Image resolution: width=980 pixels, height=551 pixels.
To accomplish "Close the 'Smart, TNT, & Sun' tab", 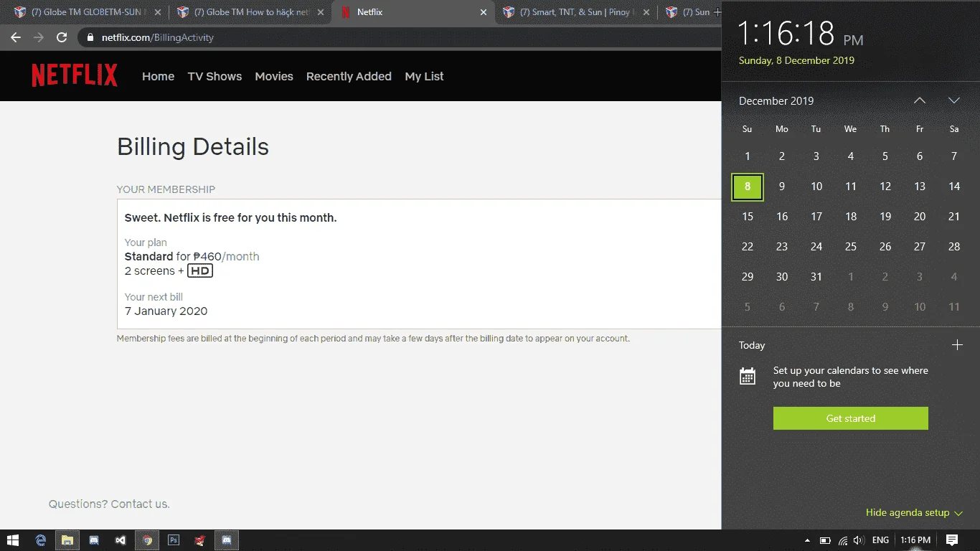I will coord(646,12).
